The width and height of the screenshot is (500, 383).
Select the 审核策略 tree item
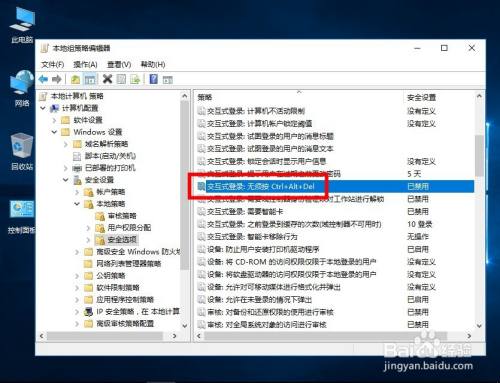tap(122, 216)
